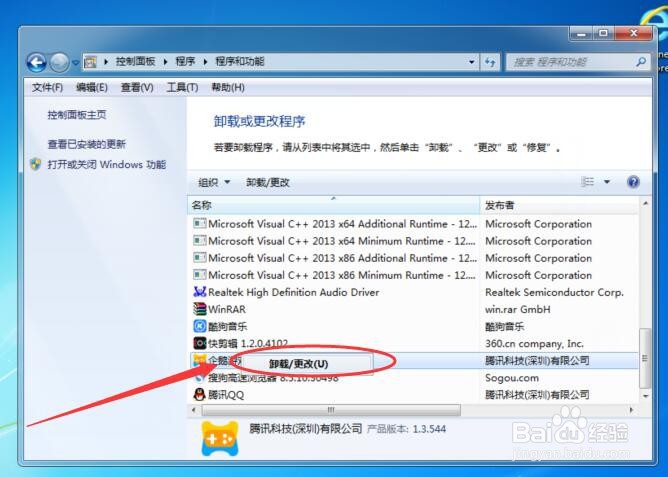Click the greyed Forward navigation arrow
The image size is (668, 477).
click(59, 63)
